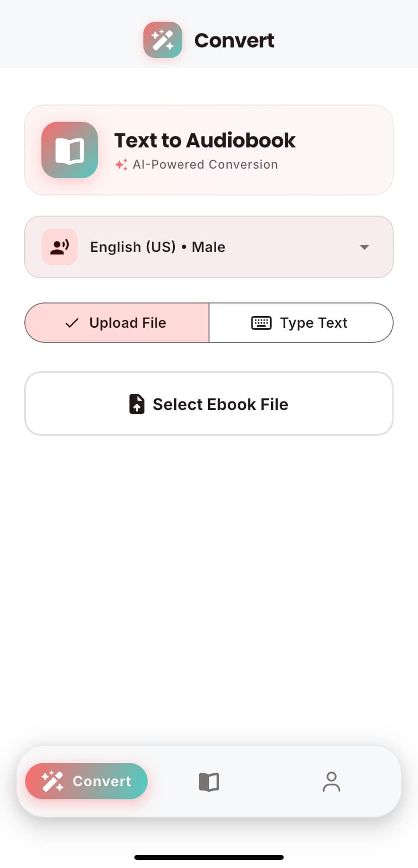
Task: Switch to the Type Text input mode
Action: pyautogui.click(x=301, y=323)
